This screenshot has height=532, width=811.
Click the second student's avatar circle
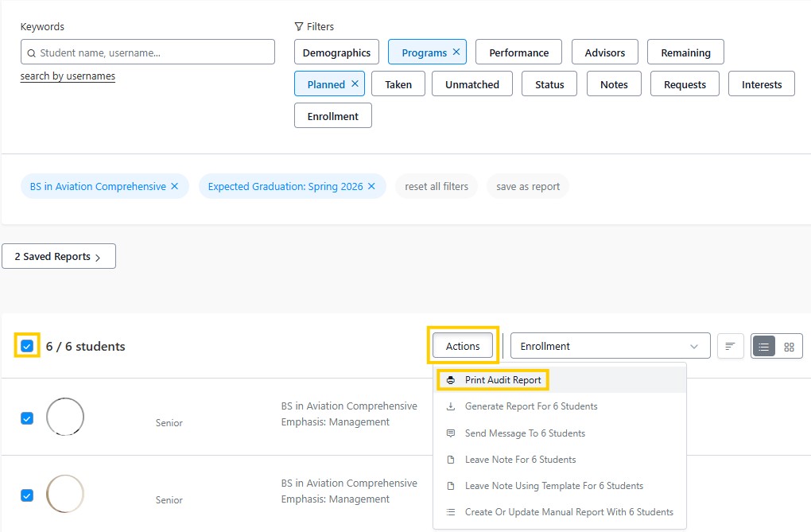[x=65, y=494]
